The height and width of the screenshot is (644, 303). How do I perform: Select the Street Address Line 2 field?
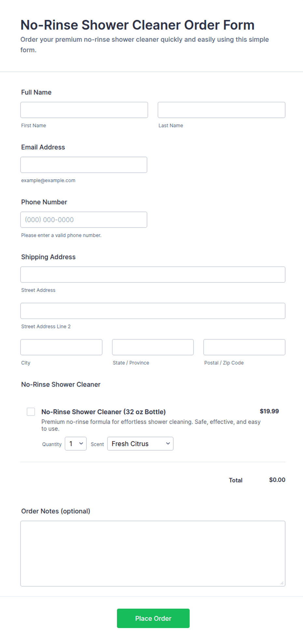pos(153,311)
